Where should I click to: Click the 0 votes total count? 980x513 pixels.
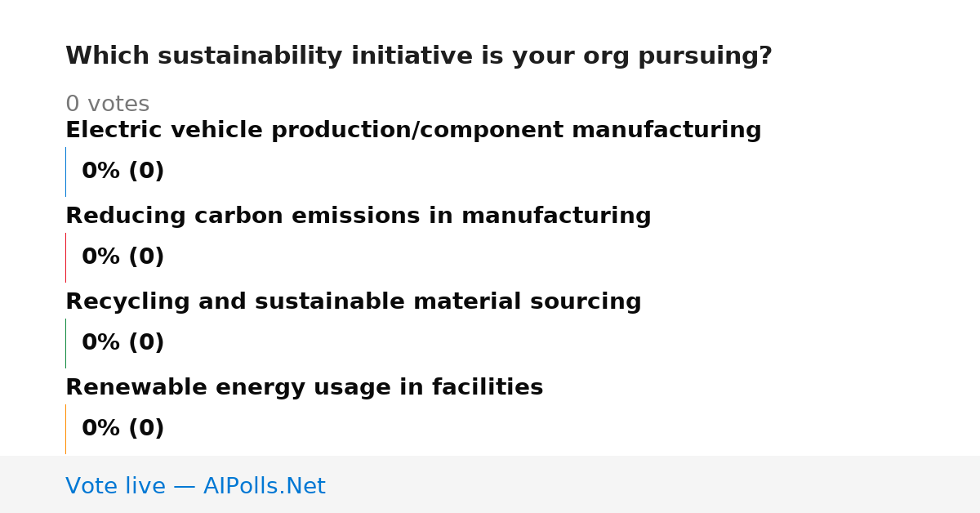[108, 105]
